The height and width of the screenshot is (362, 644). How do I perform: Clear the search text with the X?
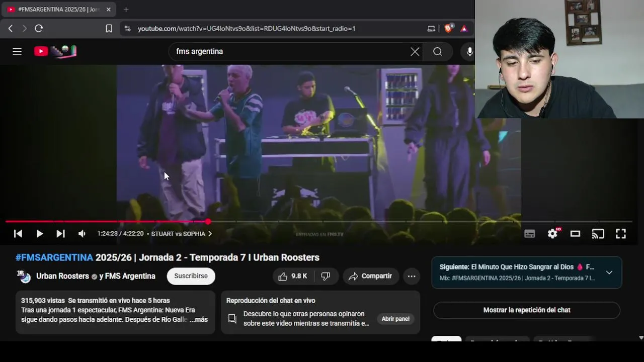415,51
